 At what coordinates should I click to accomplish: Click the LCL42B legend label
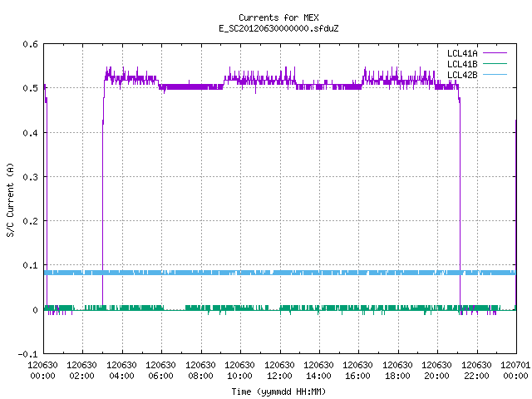[462, 75]
